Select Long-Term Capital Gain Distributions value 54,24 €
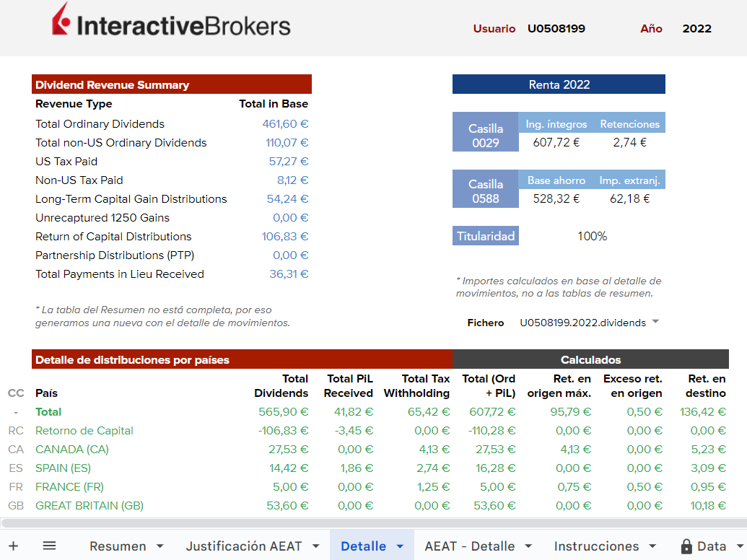Viewport: 747px width, 560px height. pos(287,198)
